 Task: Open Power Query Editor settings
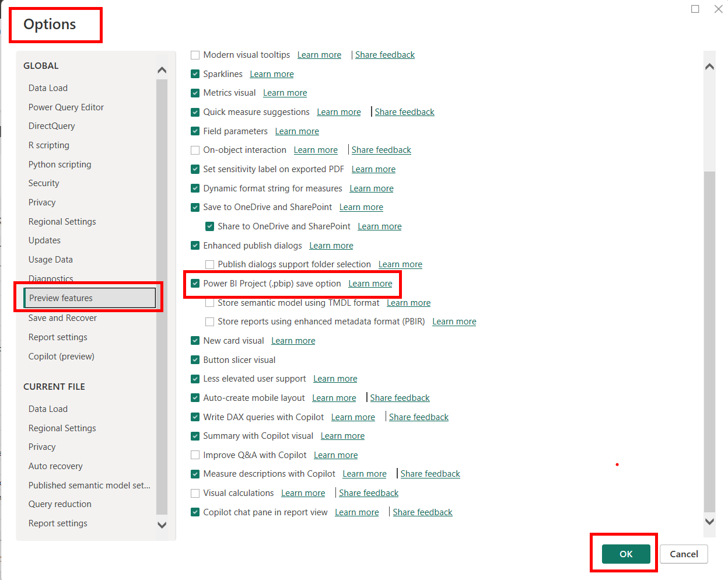pyautogui.click(x=66, y=107)
